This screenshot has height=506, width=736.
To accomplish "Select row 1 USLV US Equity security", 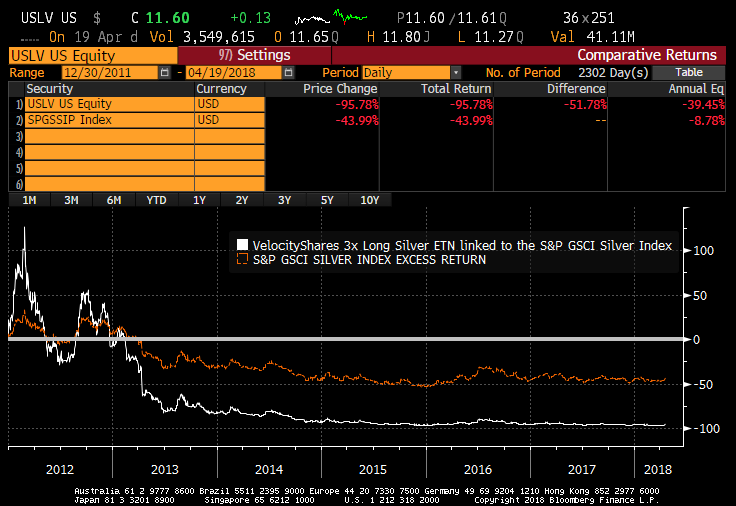I will 109,104.
